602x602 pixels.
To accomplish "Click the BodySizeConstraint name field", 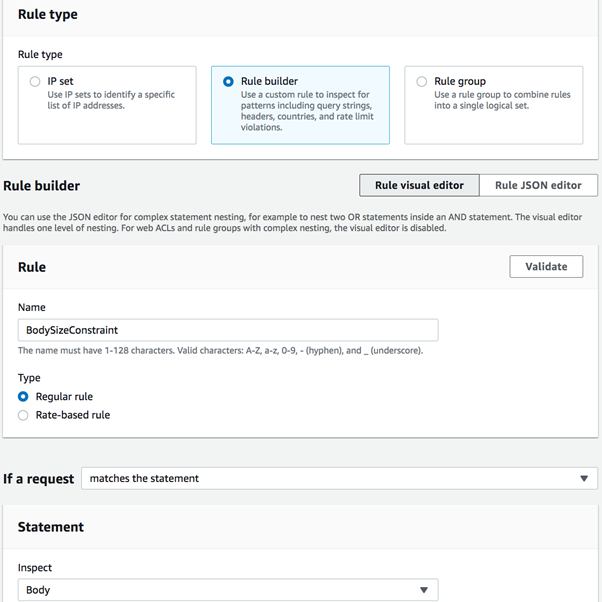I will point(228,329).
